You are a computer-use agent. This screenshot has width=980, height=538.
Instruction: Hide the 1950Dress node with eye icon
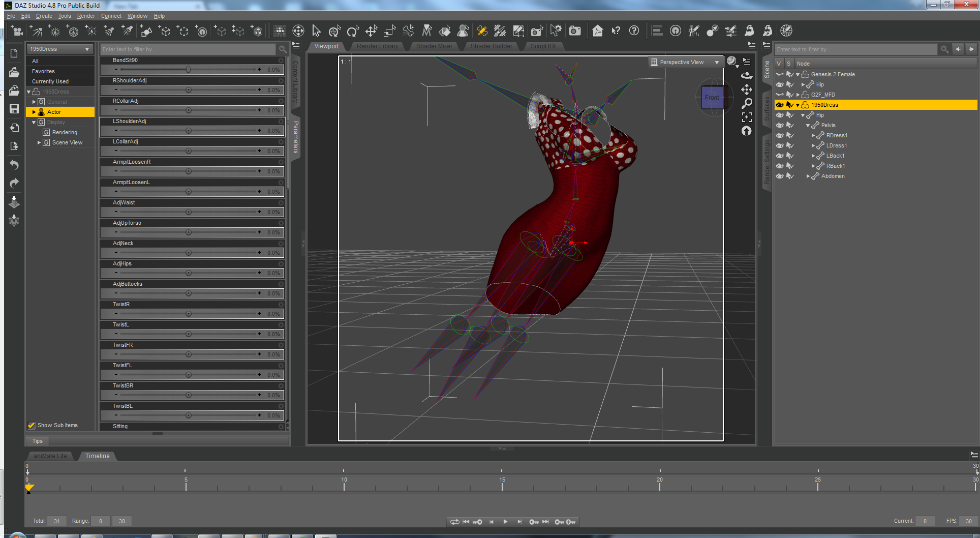click(779, 105)
